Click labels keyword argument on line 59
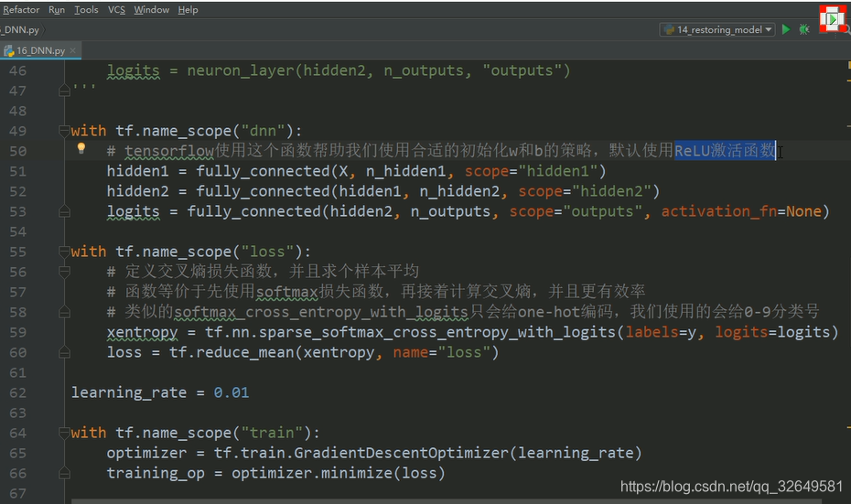 (x=652, y=332)
